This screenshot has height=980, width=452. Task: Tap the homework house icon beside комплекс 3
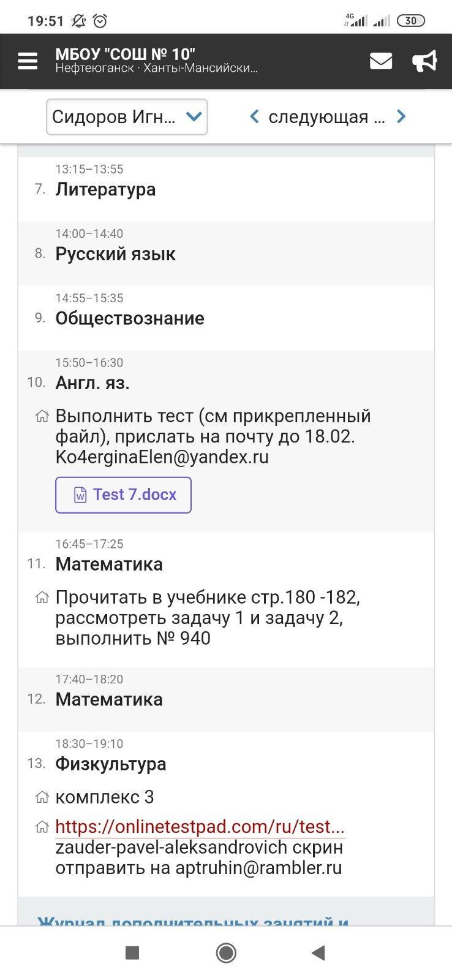coord(42,797)
